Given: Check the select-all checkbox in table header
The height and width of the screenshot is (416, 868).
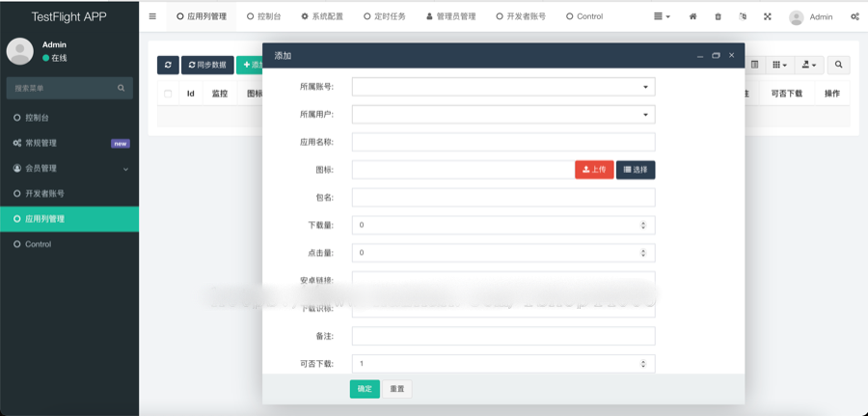Looking at the screenshot, I should pyautogui.click(x=169, y=94).
